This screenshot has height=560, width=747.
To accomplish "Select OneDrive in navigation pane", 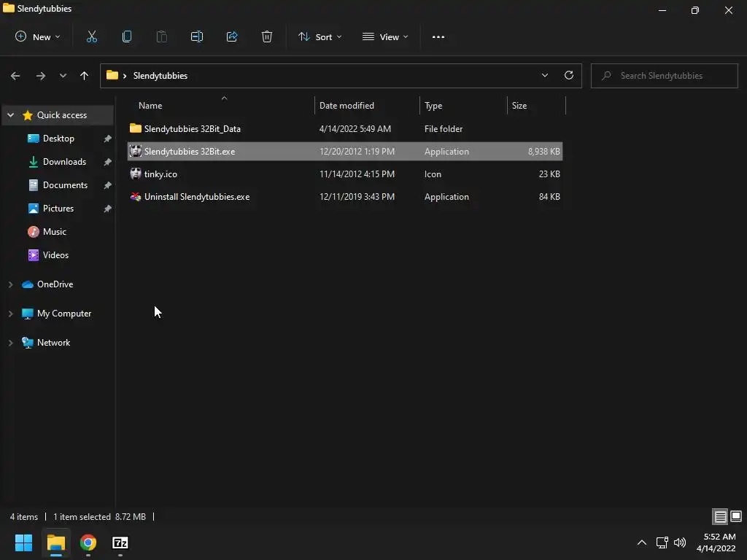I will coord(55,284).
